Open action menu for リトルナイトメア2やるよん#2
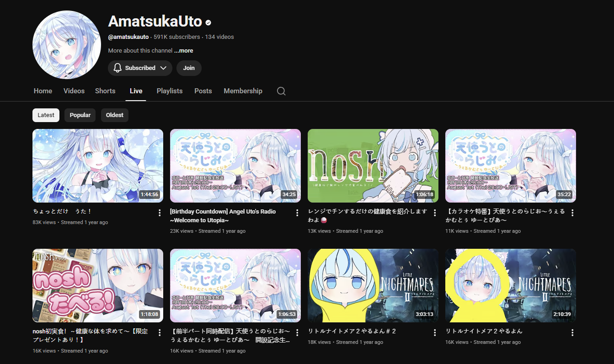614x364 pixels. click(x=435, y=332)
